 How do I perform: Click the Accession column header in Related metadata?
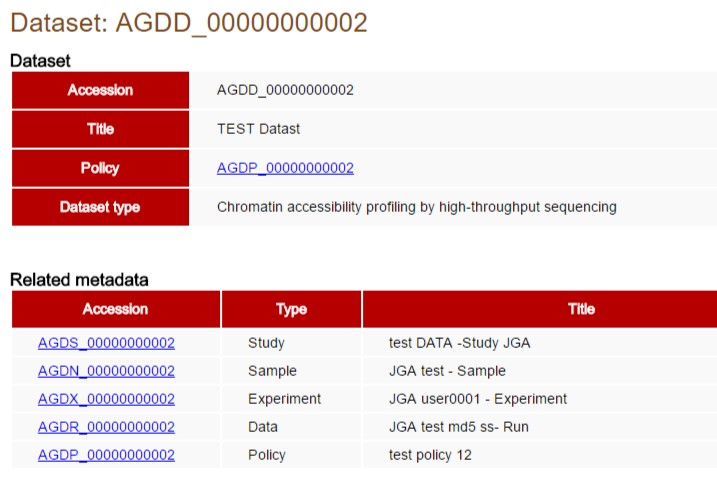click(115, 309)
